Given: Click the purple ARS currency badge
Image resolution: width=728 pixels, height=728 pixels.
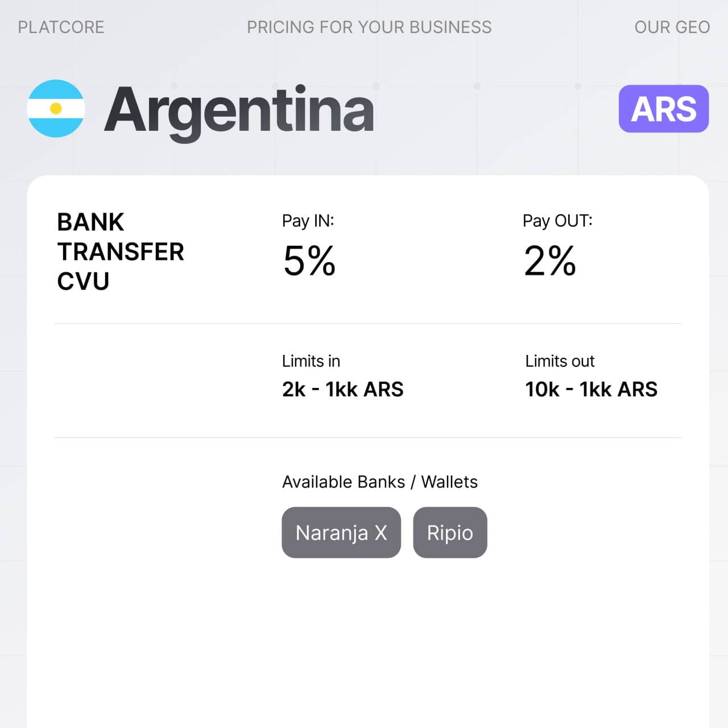Looking at the screenshot, I should 663,109.
